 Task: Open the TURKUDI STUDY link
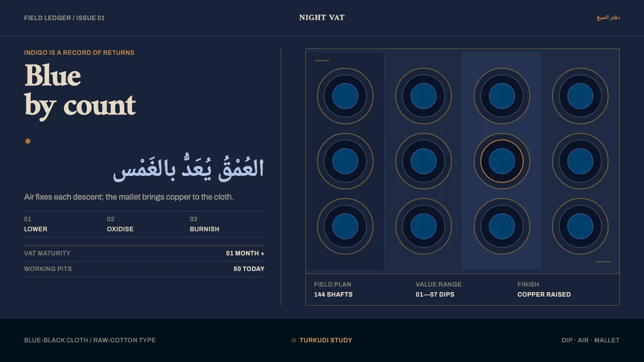326,340
